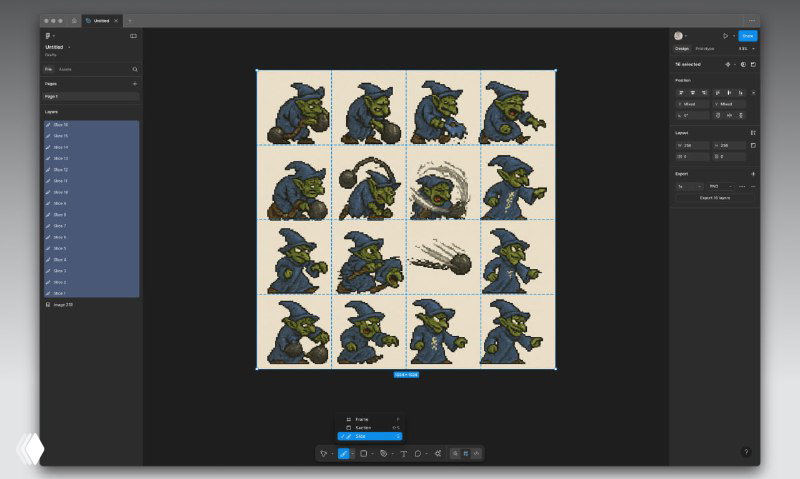Select the Slice 16 layer
800x479 pixels.
tap(91, 124)
